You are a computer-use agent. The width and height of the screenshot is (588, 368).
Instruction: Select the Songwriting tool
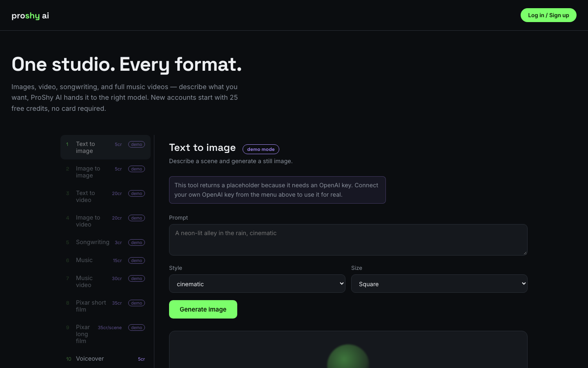click(105, 242)
